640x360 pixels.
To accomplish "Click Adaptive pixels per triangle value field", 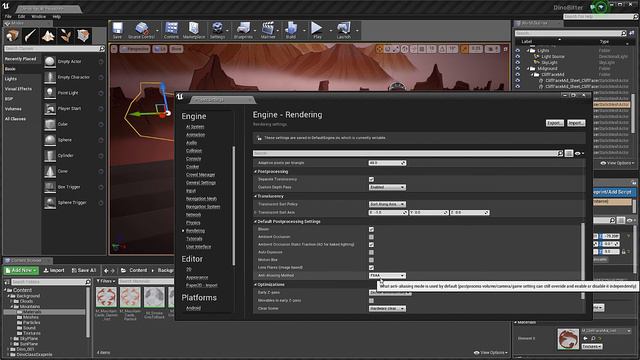I will tap(387, 163).
